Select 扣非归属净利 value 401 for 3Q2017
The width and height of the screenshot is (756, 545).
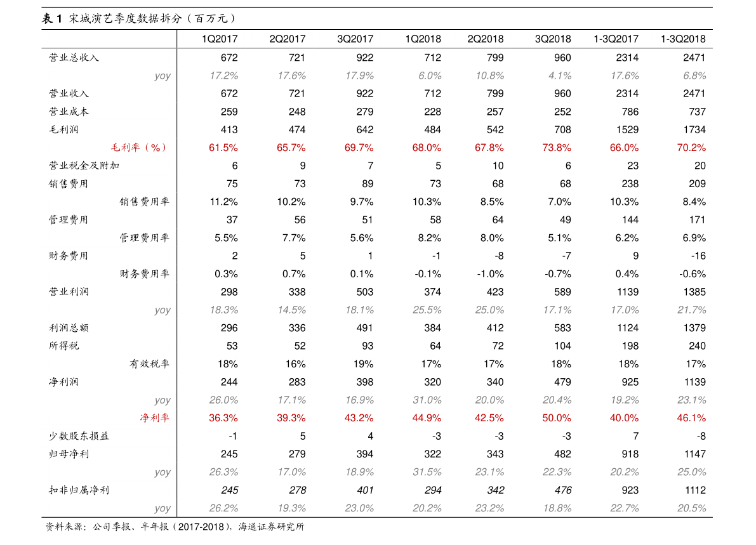pos(365,490)
